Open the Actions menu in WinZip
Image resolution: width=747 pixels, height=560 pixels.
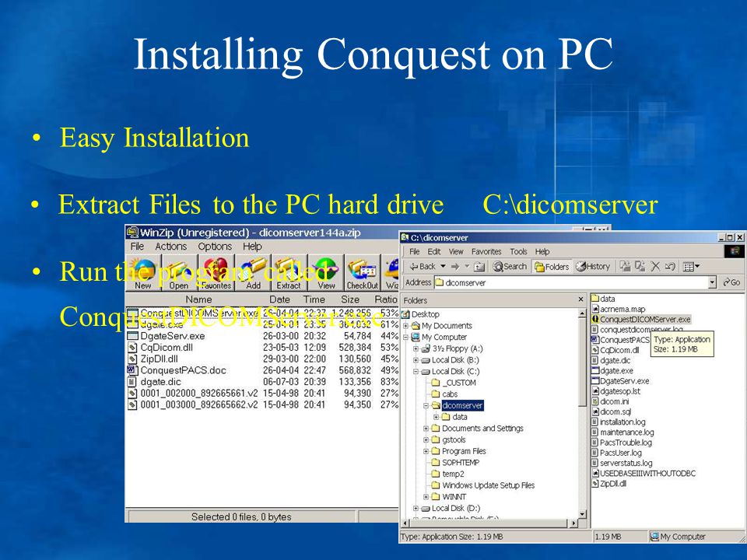click(x=170, y=247)
